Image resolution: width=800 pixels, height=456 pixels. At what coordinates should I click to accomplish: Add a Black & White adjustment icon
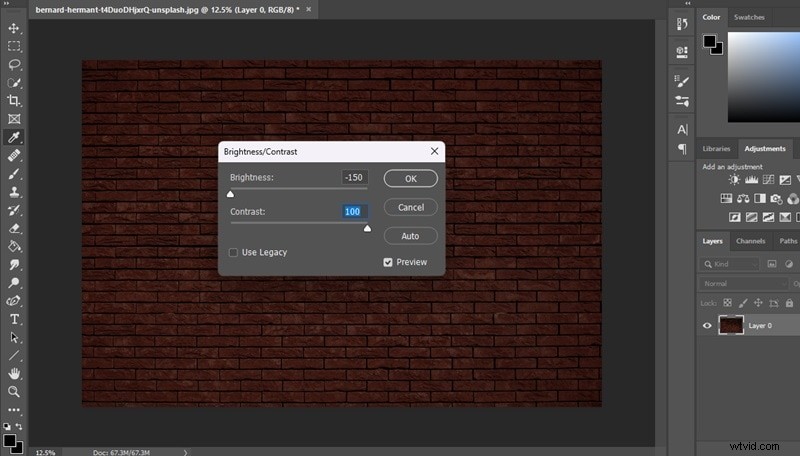(x=760, y=198)
